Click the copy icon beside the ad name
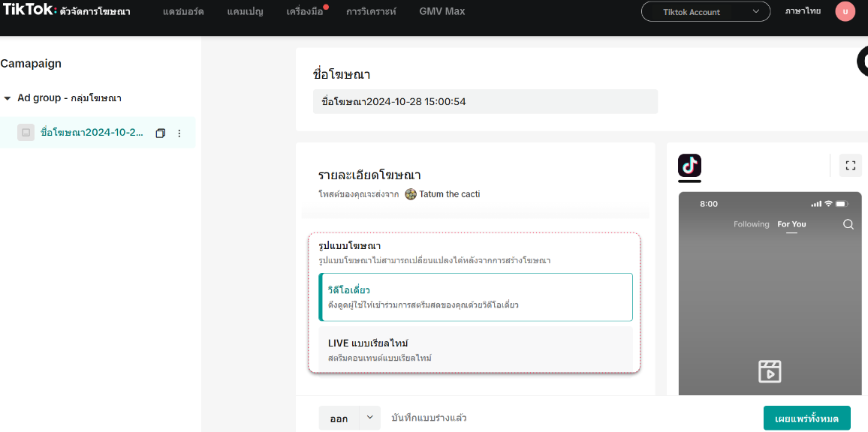868x432 pixels. pos(160,133)
